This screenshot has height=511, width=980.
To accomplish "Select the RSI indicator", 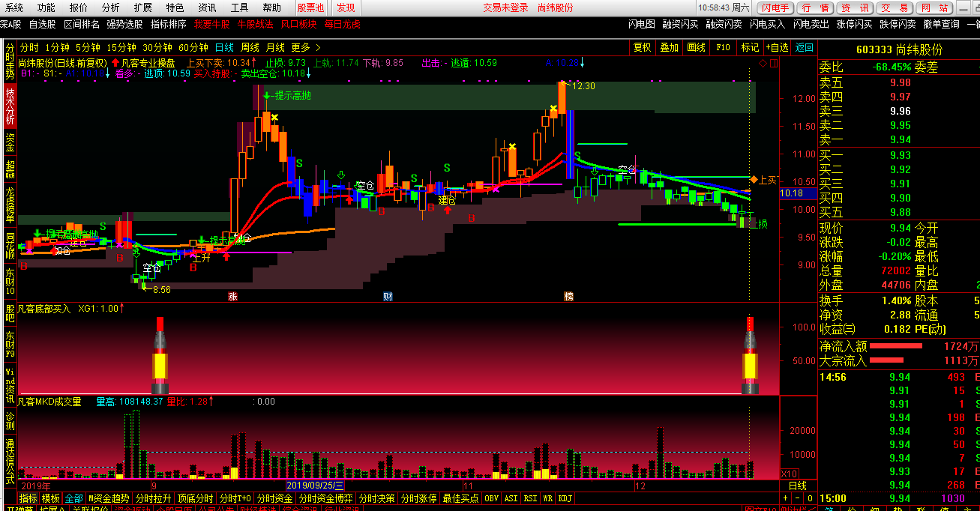I will pos(530,498).
